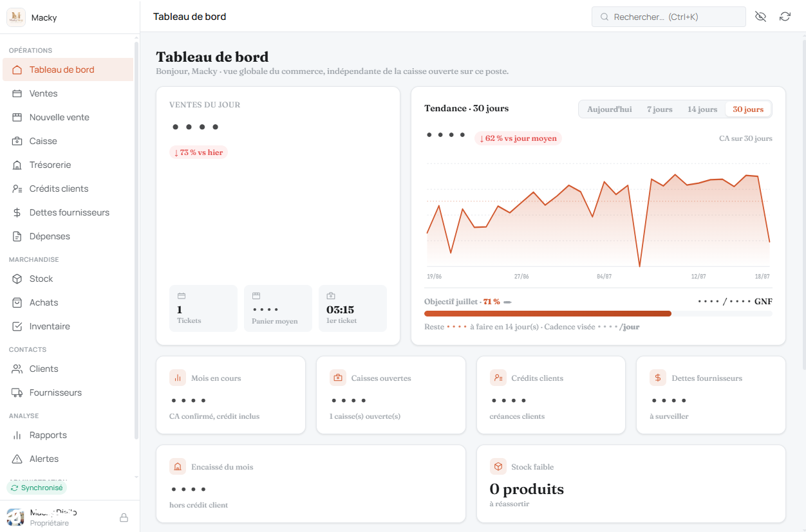Select the 7 jours period tab
806x532 pixels.
click(x=659, y=109)
